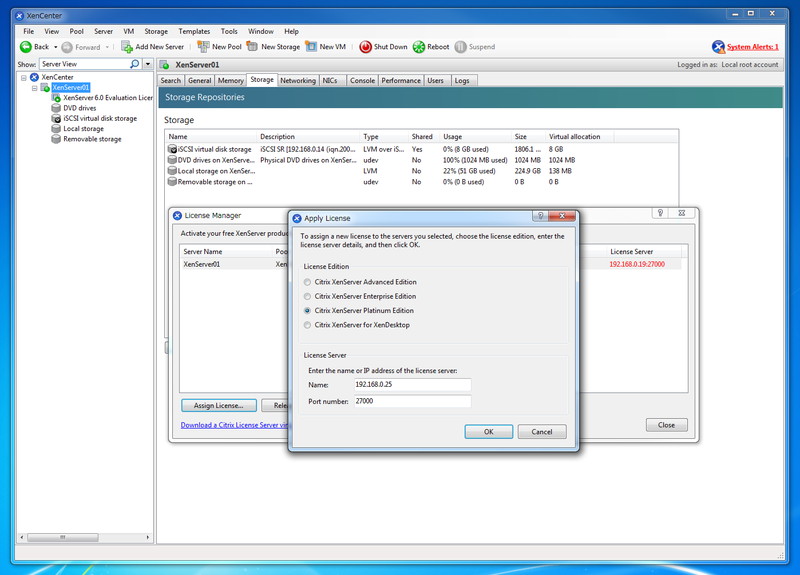Select Citrix XenServer for XenDesktop
Viewport: 800px width, 575px height.
point(307,325)
